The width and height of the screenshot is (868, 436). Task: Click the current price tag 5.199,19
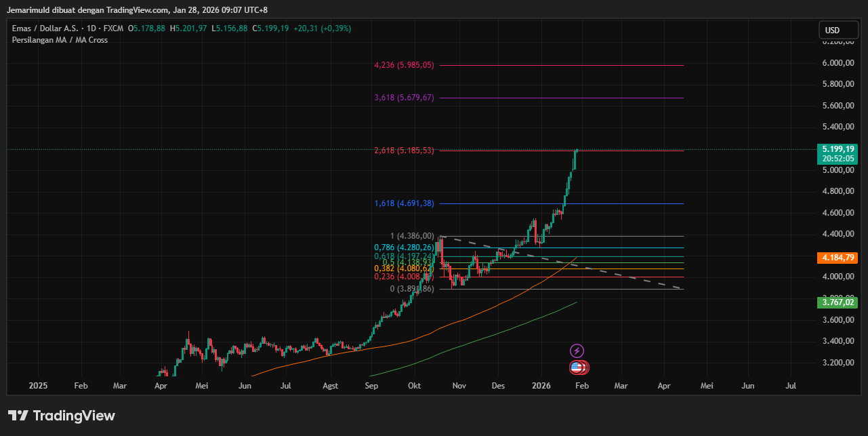(839, 148)
